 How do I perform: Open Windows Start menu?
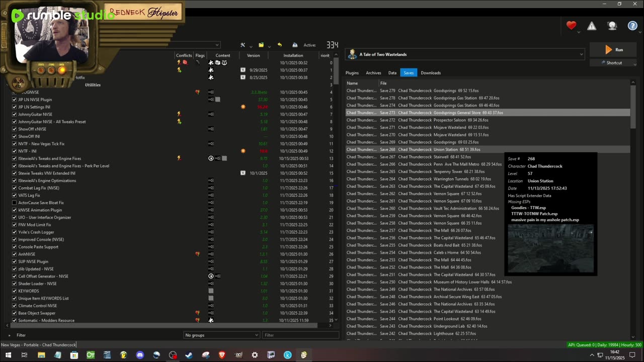tap(8, 355)
